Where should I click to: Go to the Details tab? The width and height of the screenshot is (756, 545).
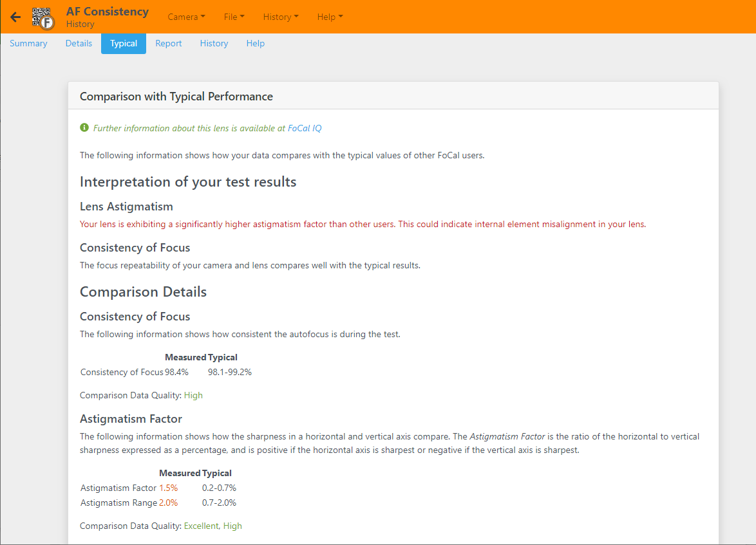click(79, 43)
